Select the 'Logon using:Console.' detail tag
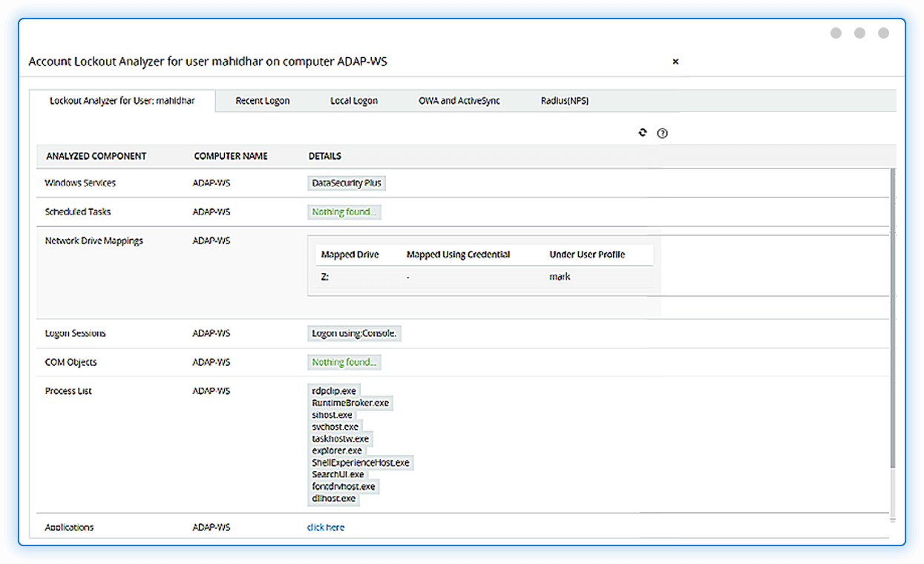 click(354, 334)
